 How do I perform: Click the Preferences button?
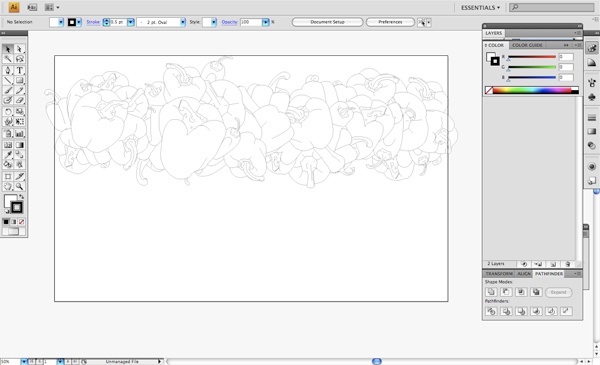coord(390,22)
